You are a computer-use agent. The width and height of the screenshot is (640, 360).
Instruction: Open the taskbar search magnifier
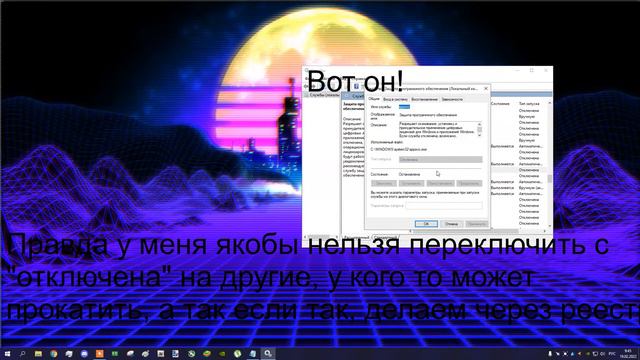click(x=22, y=353)
